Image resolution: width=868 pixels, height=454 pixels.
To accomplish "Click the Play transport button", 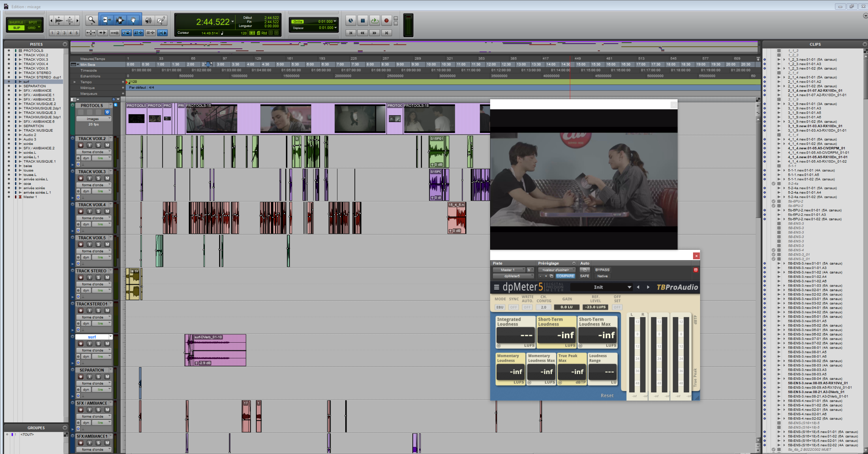I will [374, 21].
